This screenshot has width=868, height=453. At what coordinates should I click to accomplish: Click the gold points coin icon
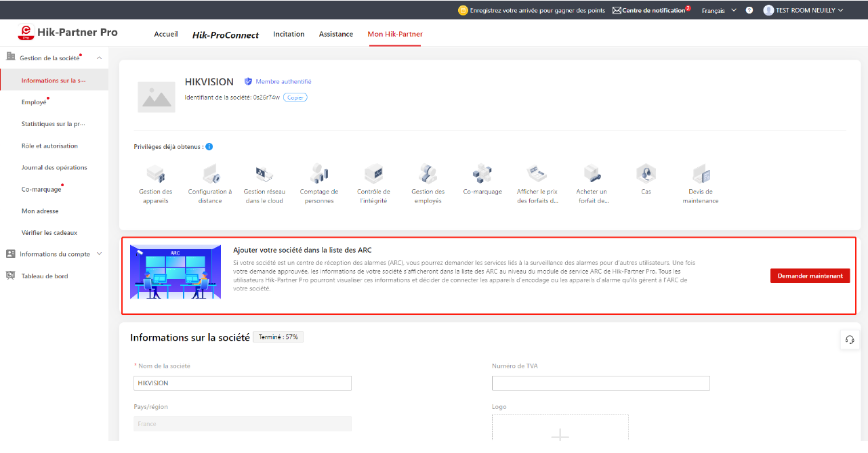(x=463, y=10)
